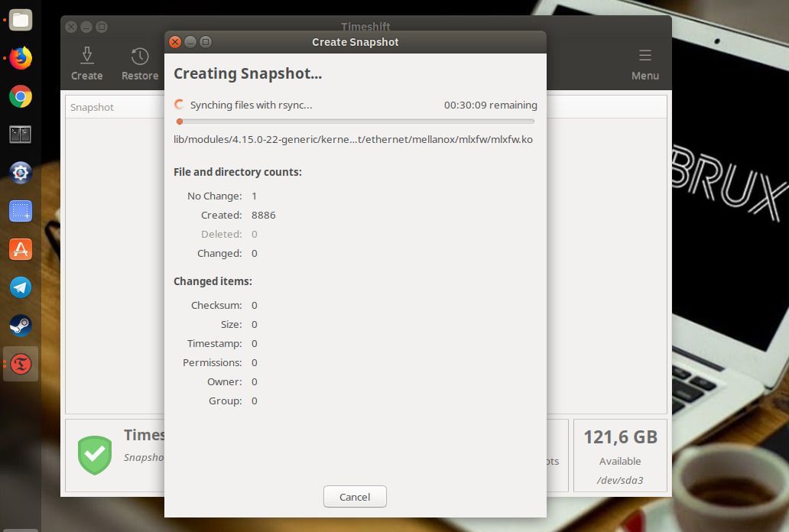Click the snapshot creation progress bar
The image size is (789, 532).
[x=355, y=121]
